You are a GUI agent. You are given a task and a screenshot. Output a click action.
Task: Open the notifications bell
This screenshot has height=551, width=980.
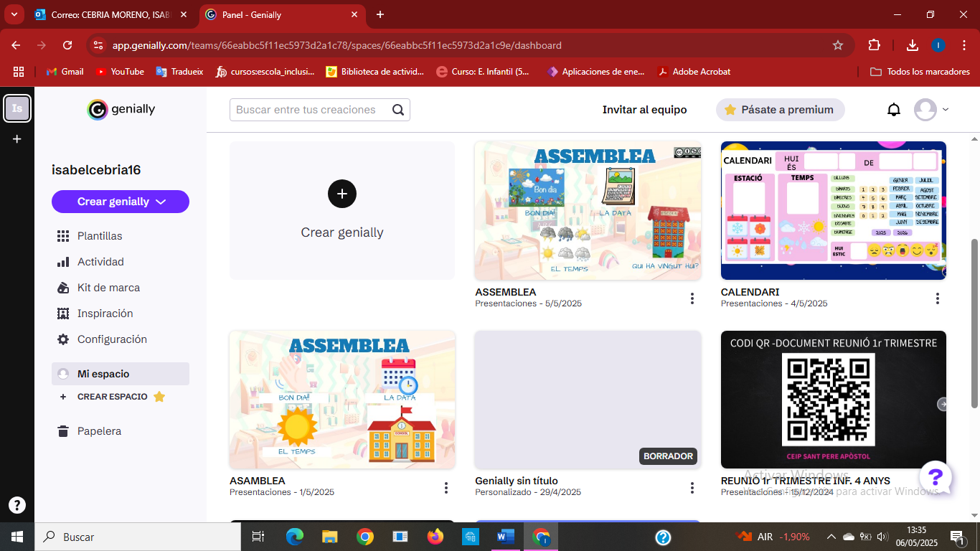pos(894,110)
